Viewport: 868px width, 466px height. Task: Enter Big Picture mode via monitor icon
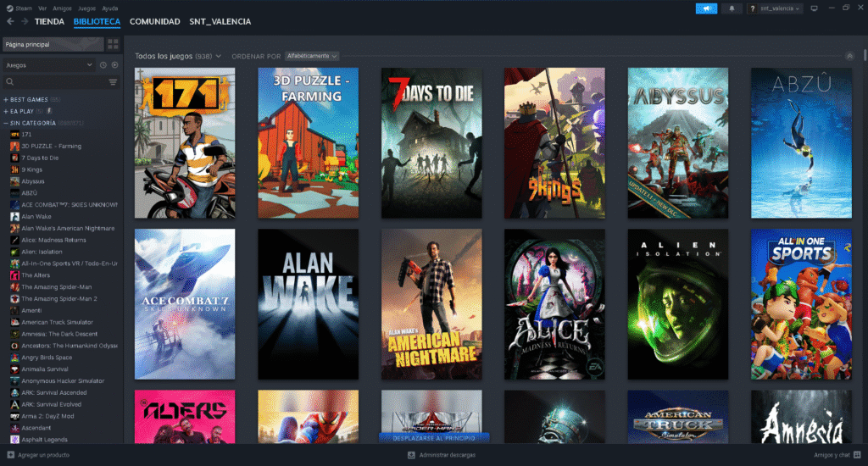coord(814,8)
